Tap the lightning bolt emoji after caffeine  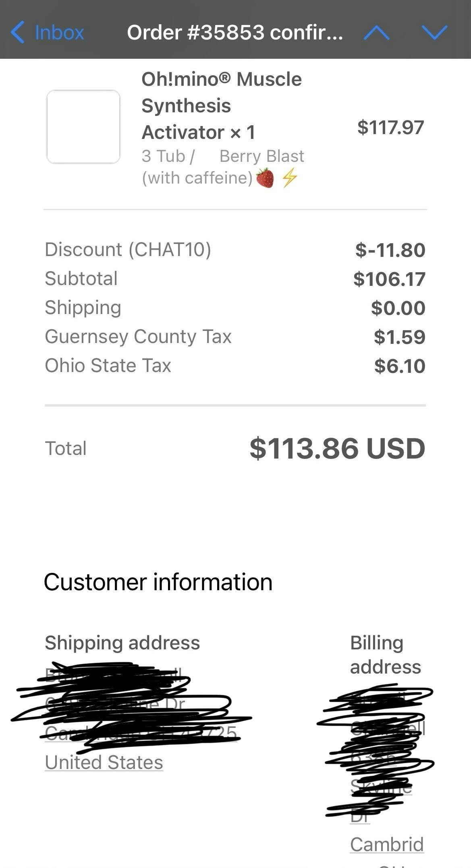tap(290, 178)
